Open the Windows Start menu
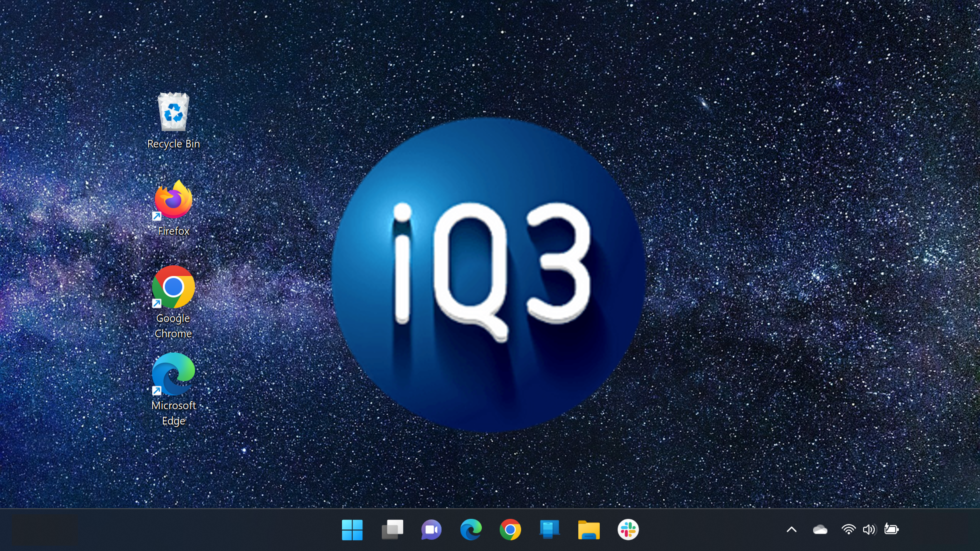The width and height of the screenshot is (980, 551). coord(352,529)
